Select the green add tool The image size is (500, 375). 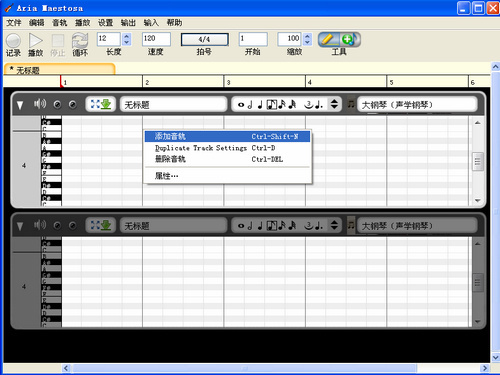[349, 39]
